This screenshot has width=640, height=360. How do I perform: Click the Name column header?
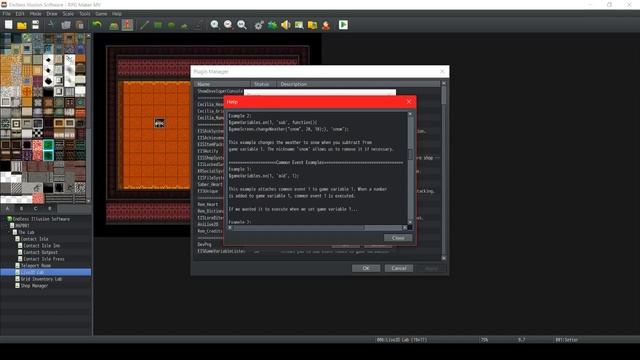point(222,84)
